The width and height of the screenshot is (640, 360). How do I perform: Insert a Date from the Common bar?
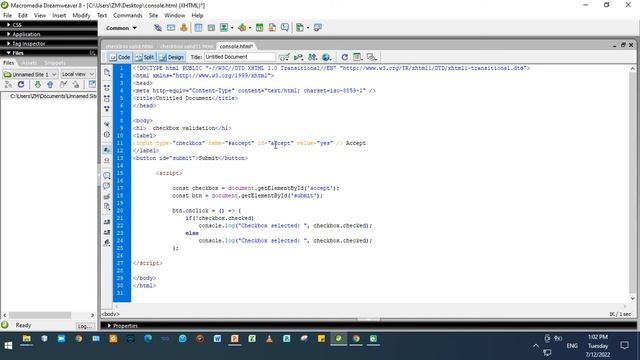tap(259, 28)
